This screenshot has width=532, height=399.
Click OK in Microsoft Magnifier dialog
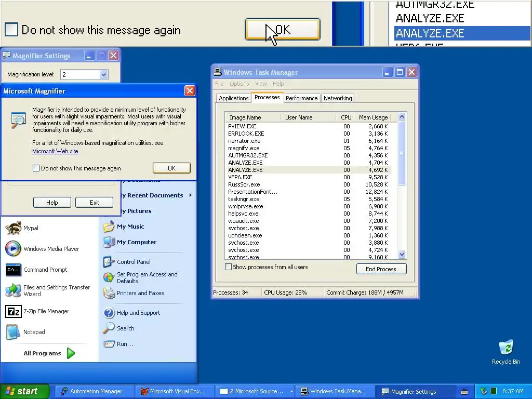coord(171,168)
